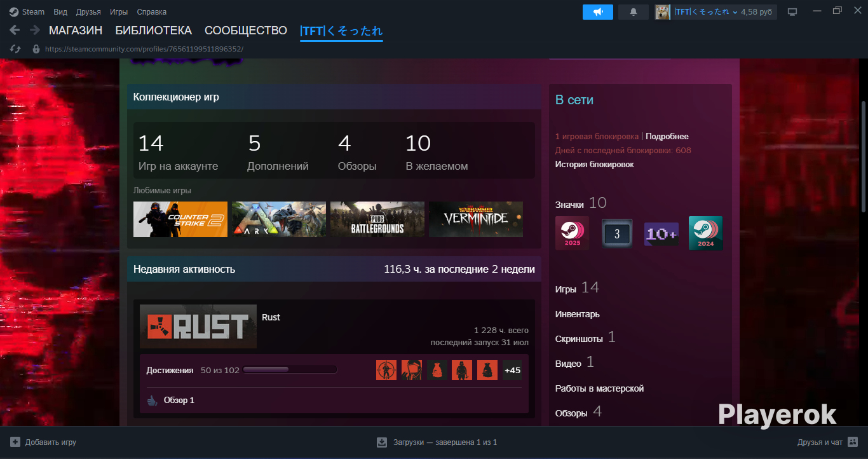Click 14 Игр на аккаунте stat
Screen dimensions: 868x459
(x=178, y=153)
